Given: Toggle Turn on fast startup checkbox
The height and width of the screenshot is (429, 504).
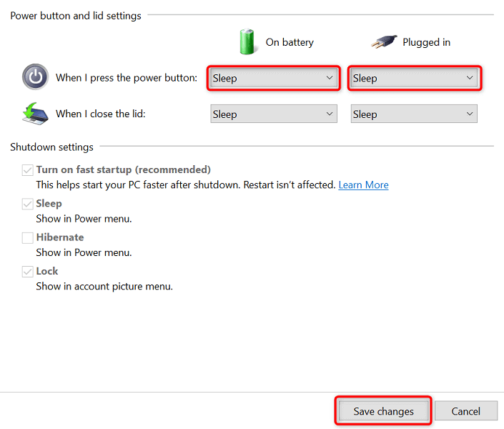Looking at the screenshot, I should pos(28,170).
